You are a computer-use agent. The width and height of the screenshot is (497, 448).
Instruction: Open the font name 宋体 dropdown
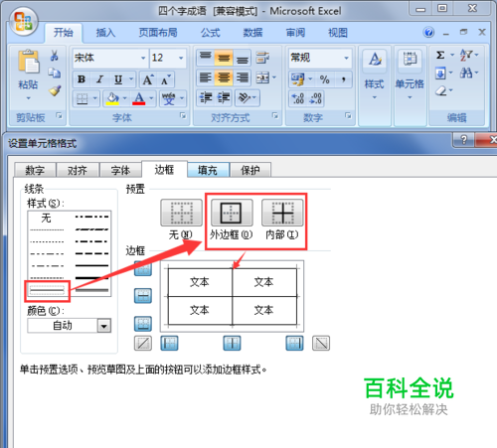point(143,58)
